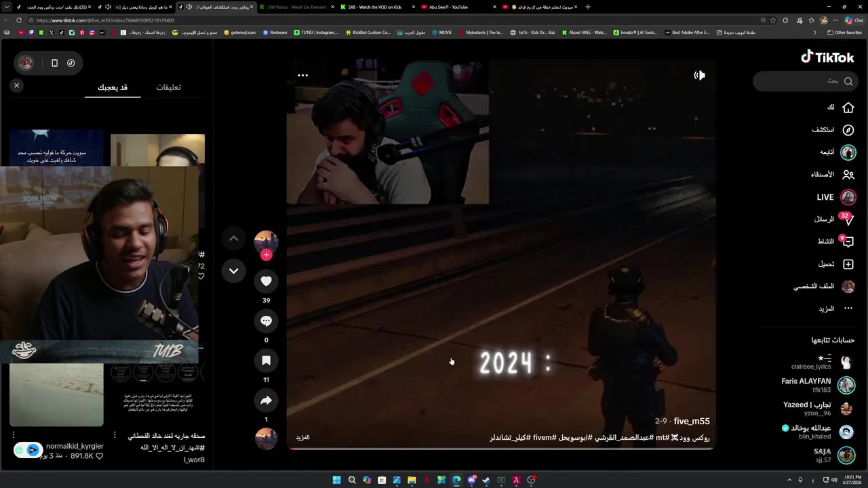Open the Following item أتابعه
Viewport: 868px width, 488px height.
(x=837, y=152)
